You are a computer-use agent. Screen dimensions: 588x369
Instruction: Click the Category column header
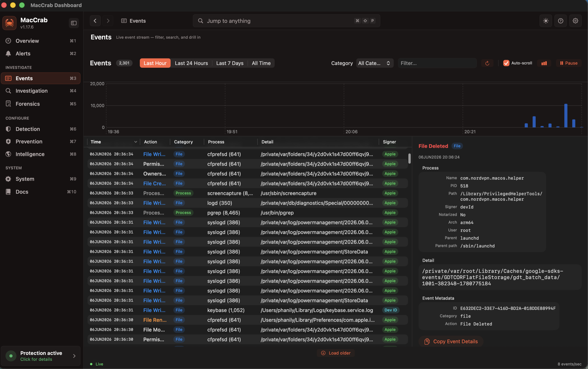point(183,142)
